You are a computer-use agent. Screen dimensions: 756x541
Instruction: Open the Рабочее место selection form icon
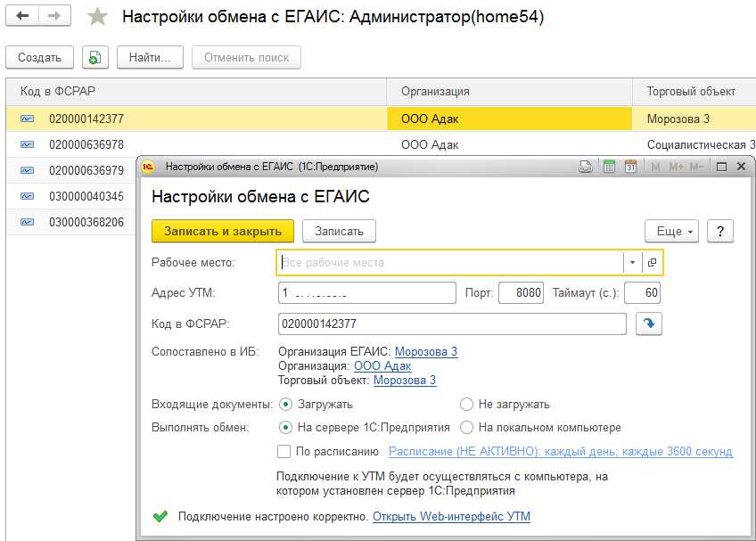tap(653, 263)
